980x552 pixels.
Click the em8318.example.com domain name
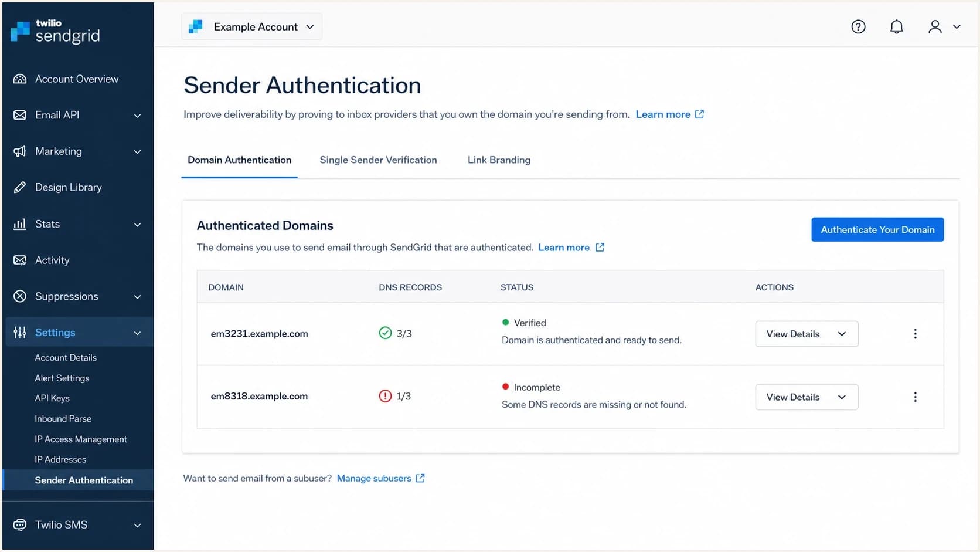click(259, 396)
